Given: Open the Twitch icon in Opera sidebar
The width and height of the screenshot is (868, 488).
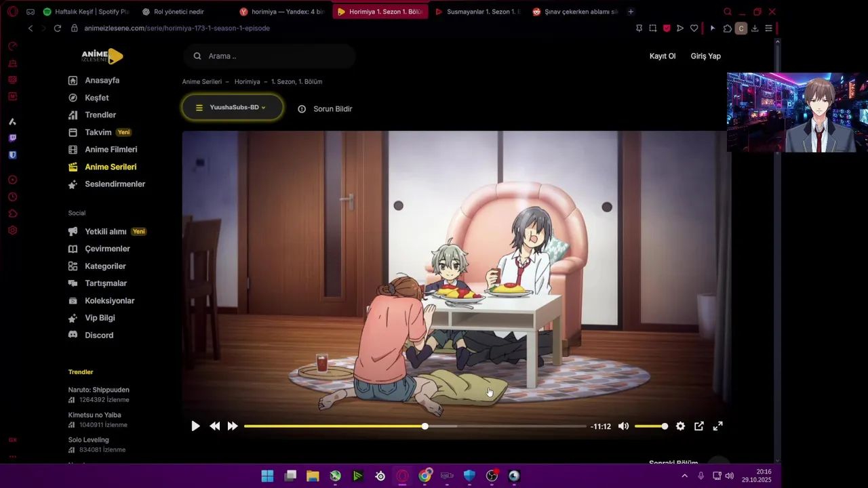Looking at the screenshot, I should click(12, 138).
